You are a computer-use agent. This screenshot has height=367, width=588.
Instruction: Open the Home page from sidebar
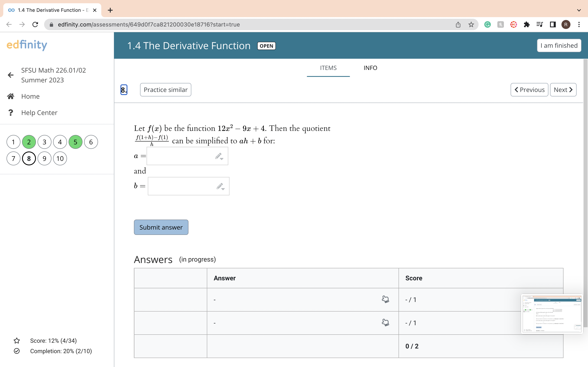coord(30,96)
